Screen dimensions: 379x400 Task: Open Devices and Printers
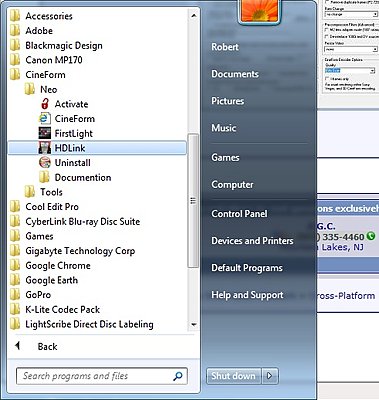point(252,241)
